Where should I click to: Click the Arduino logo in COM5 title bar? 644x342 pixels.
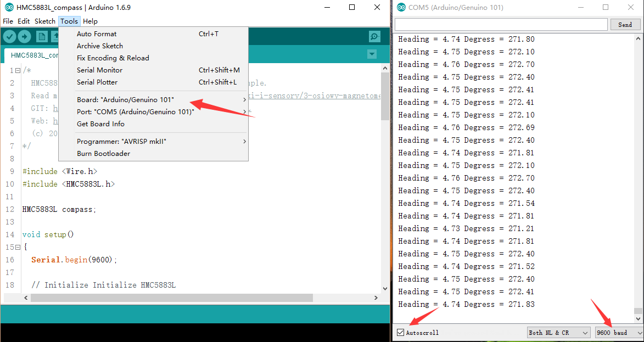pos(401,7)
